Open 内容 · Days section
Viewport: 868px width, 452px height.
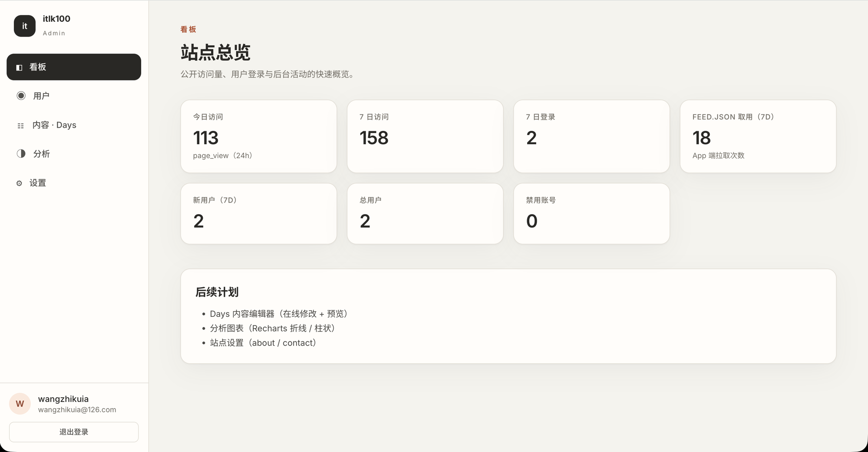(74, 125)
